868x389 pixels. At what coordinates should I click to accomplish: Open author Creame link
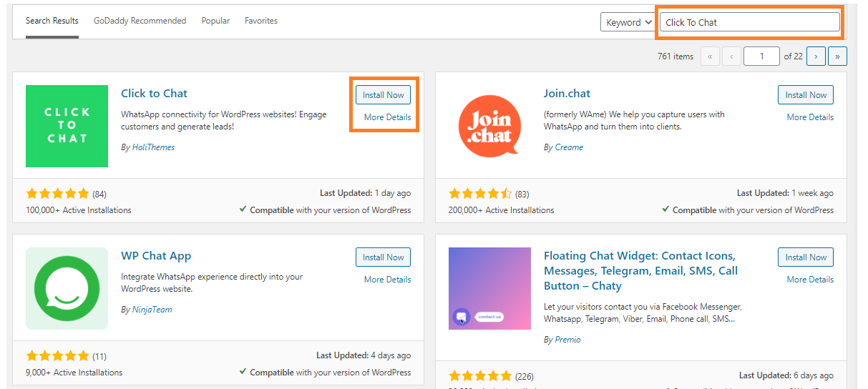click(569, 147)
